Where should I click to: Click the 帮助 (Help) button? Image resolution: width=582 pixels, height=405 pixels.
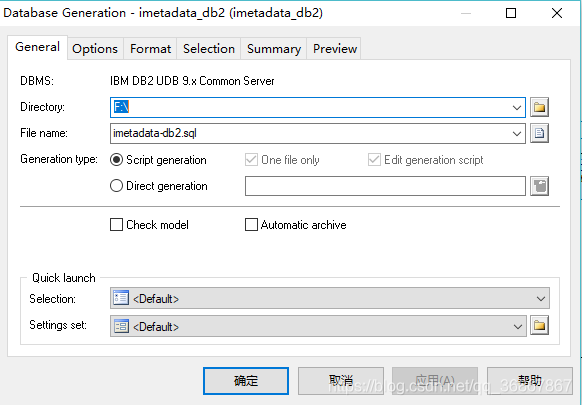tap(530, 380)
